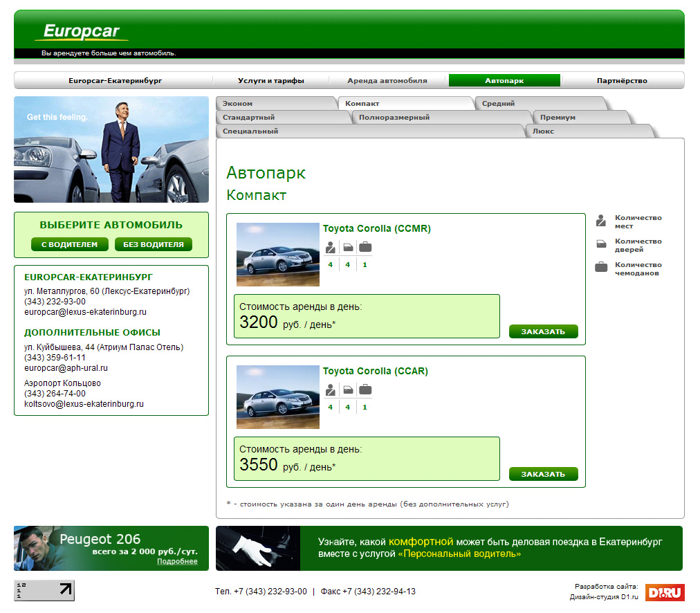Image resolution: width=700 pixels, height=613 pixels.
Task: Click the Peugeot 206 promo banner photo
Action: click(36, 548)
